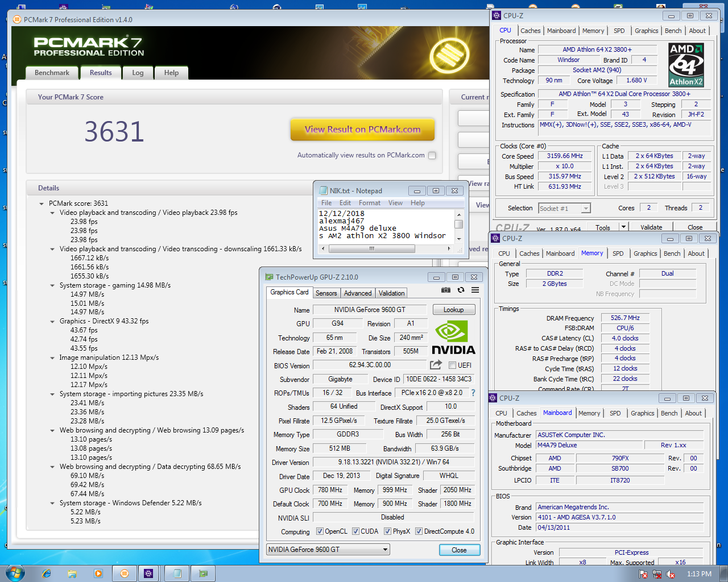Collapse the System storage - gaming node
Screen dimensions: 728x582
[52, 285]
